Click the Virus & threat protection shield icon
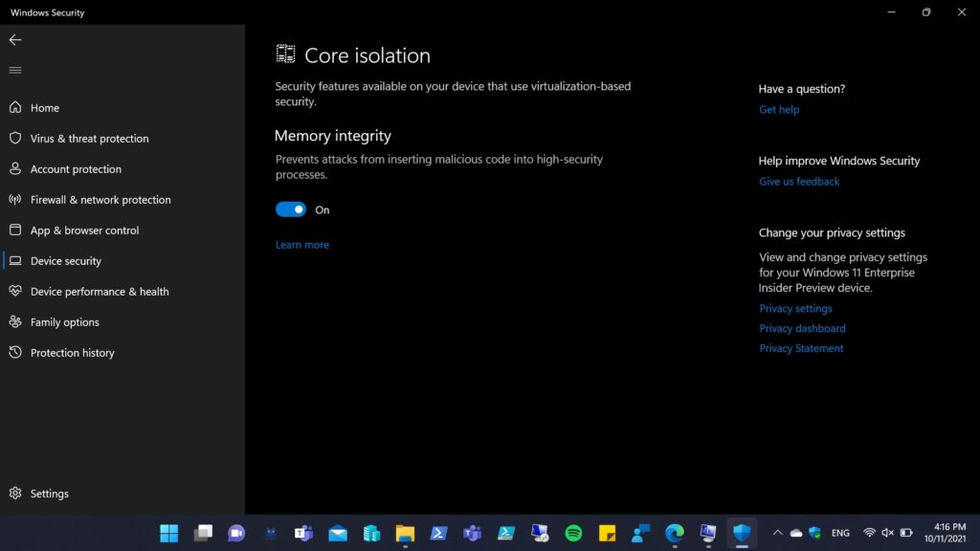This screenshot has width=980, height=551. pos(14,139)
